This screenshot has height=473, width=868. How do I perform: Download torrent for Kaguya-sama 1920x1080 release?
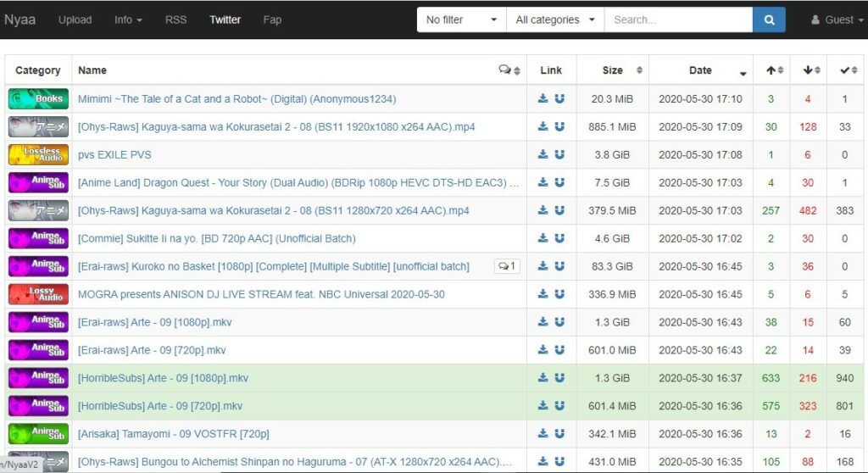coord(542,126)
